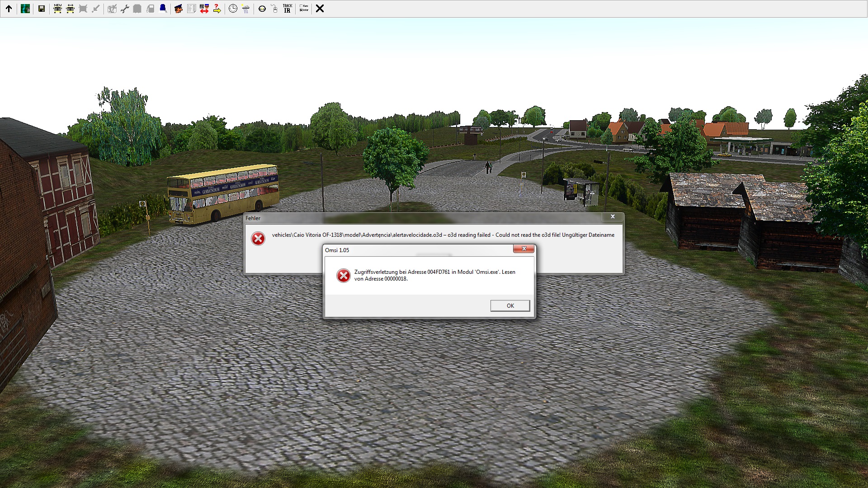This screenshot has height=488, width=868.
Task: Open the map globe icon
Action: [25, 9]
